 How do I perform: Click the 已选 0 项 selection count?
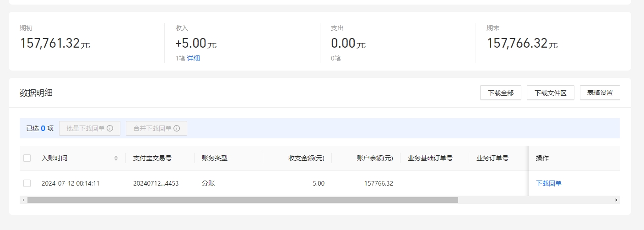(40, 128)
